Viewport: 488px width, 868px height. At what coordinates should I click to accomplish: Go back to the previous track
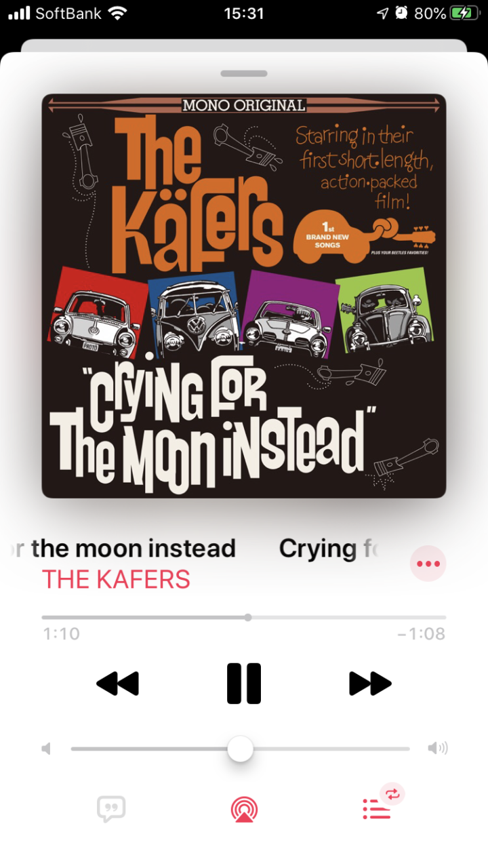pyautogui.click(x=118, y=684)
